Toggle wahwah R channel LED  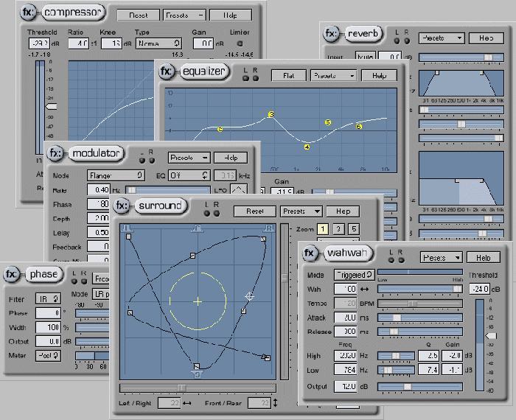tap(401, 260)
